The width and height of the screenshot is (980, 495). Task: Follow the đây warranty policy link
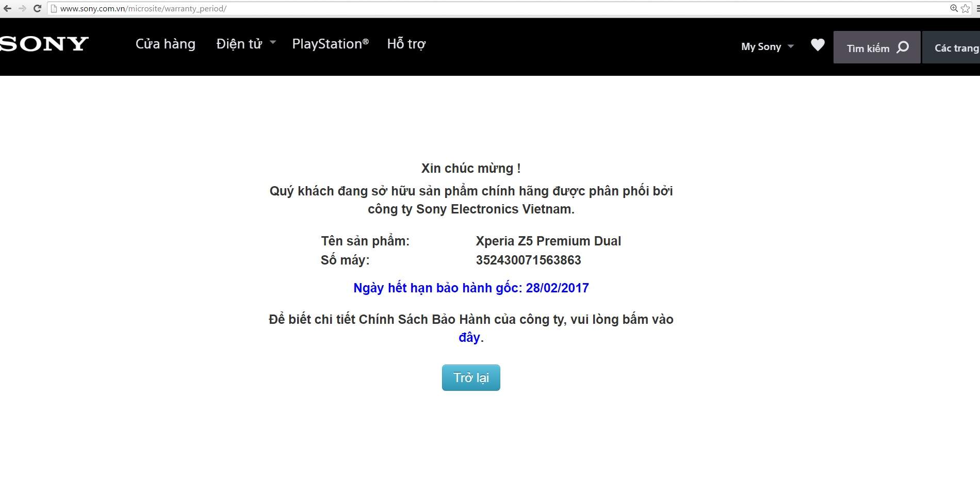coord(469,337)
